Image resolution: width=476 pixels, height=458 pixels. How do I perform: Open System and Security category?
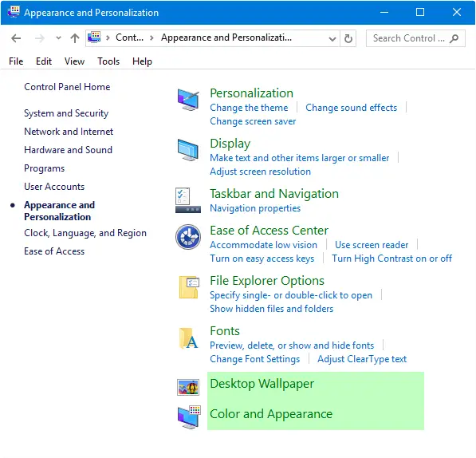(66, 113)
